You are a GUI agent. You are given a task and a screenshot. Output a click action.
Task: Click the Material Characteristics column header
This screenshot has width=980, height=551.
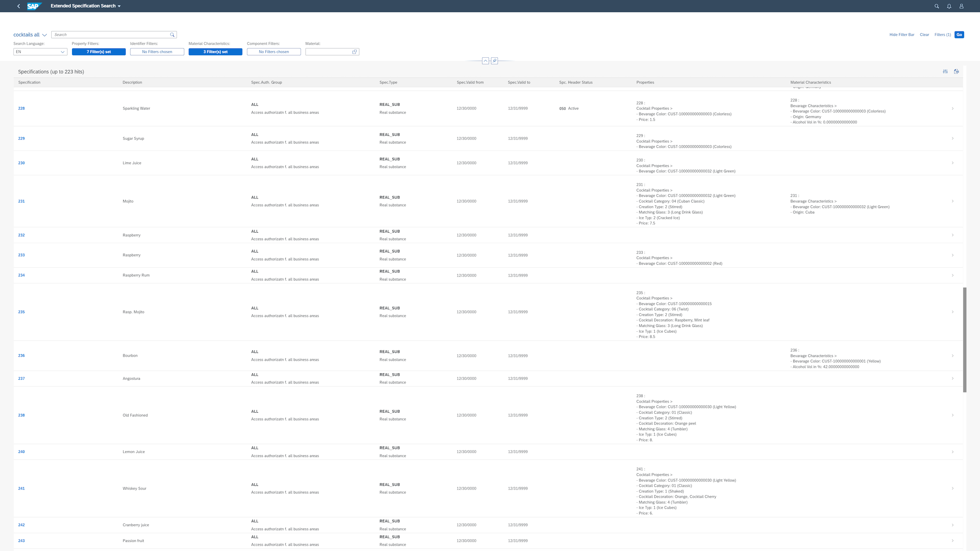tap(810, 83)
